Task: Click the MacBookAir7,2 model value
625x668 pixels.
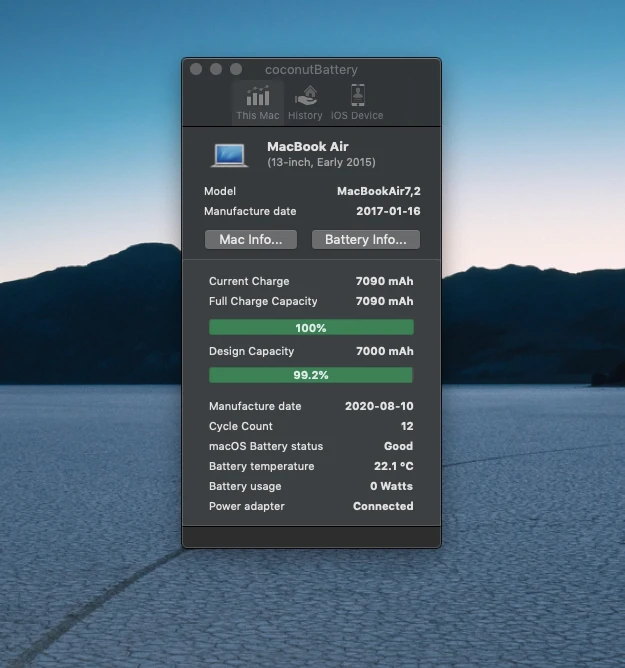Action: 379,191
